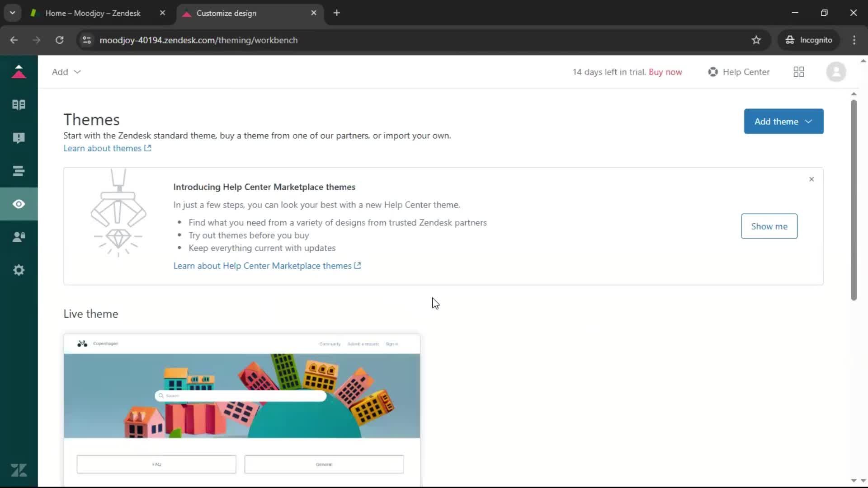Close the Customize design tab
This screenshot has width=868, height=488.
[314, 13]
